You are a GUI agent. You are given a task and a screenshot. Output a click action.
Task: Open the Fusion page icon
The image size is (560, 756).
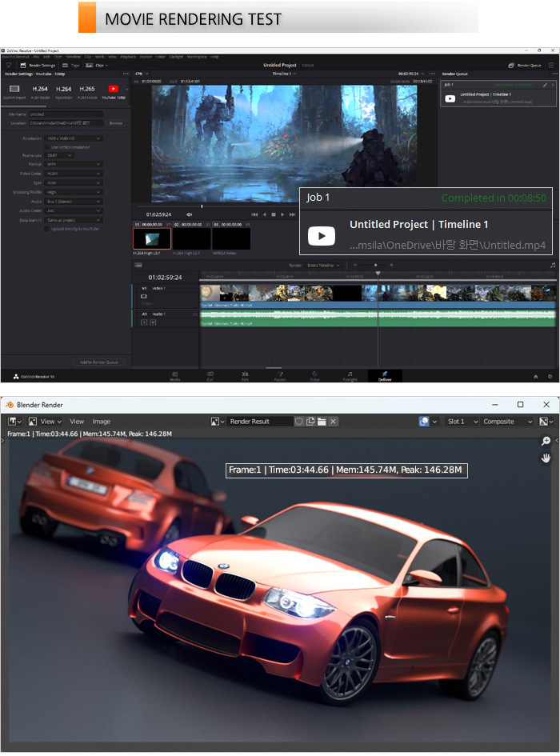click(280, 376)
